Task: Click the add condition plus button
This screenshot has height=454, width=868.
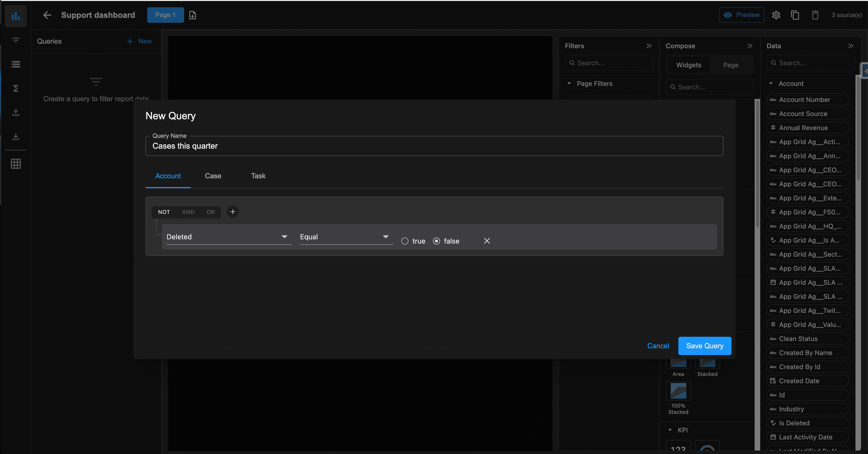Action: pyautogui.click(x=233, y=212)
